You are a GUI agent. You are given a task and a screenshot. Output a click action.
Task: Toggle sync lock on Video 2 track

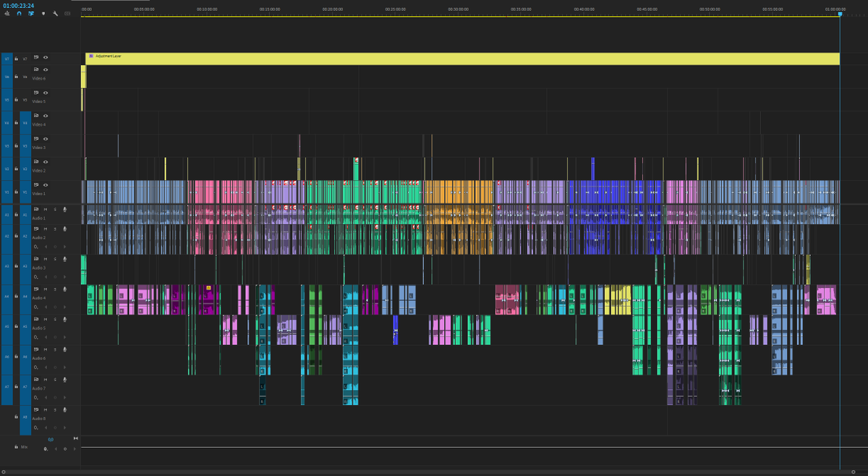[36, 161]
